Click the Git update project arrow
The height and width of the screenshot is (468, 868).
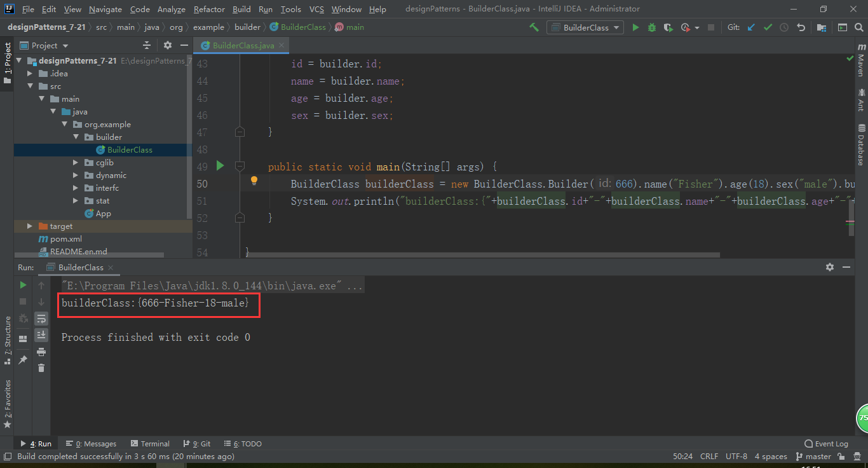point(752,27)
